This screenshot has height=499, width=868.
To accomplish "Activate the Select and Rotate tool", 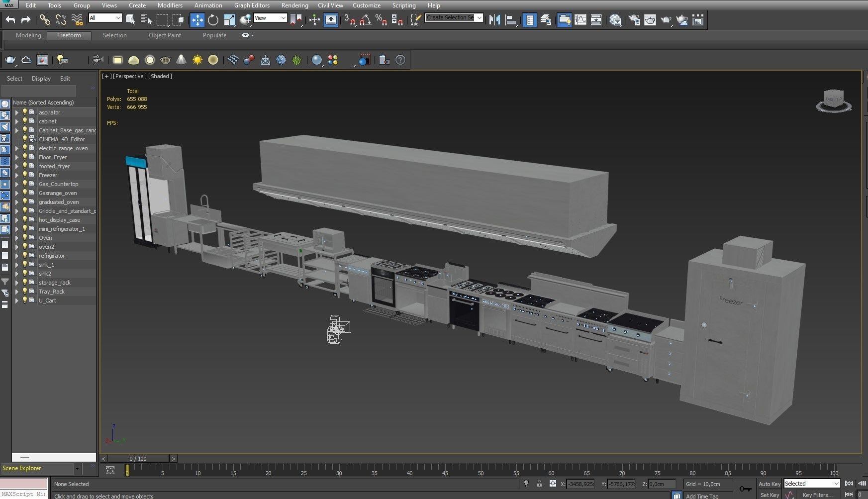I will pyautogui.click(x=213, y=20).
